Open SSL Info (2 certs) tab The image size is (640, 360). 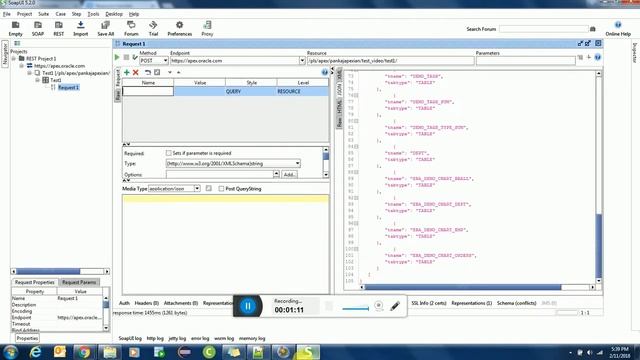[429, 303]
